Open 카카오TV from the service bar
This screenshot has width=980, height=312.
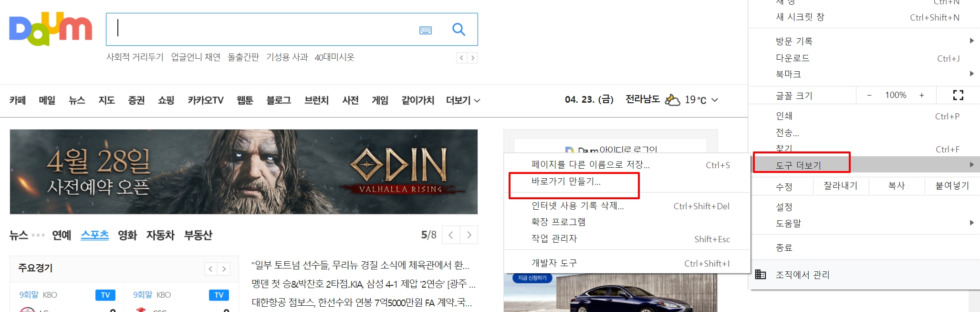(206, 100)
